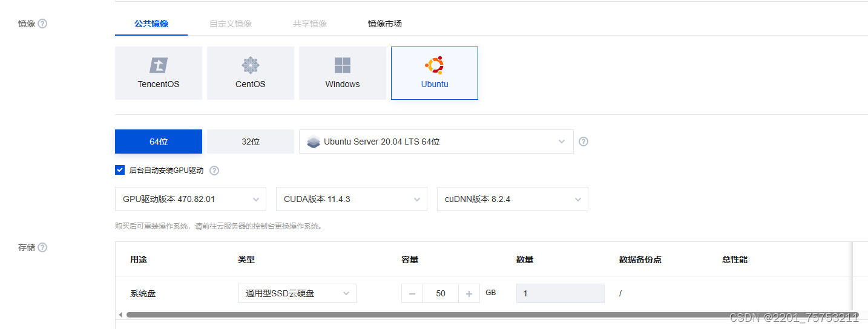
Task: Click the 系统盘 row label
Action: click(x=143, y=293)
